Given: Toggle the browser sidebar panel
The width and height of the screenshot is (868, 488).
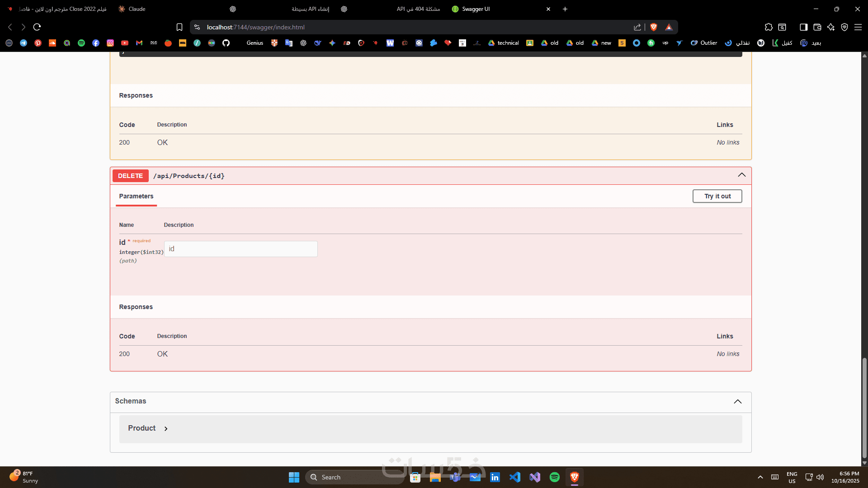Looking at the screenshot, I should click(803, 27).
